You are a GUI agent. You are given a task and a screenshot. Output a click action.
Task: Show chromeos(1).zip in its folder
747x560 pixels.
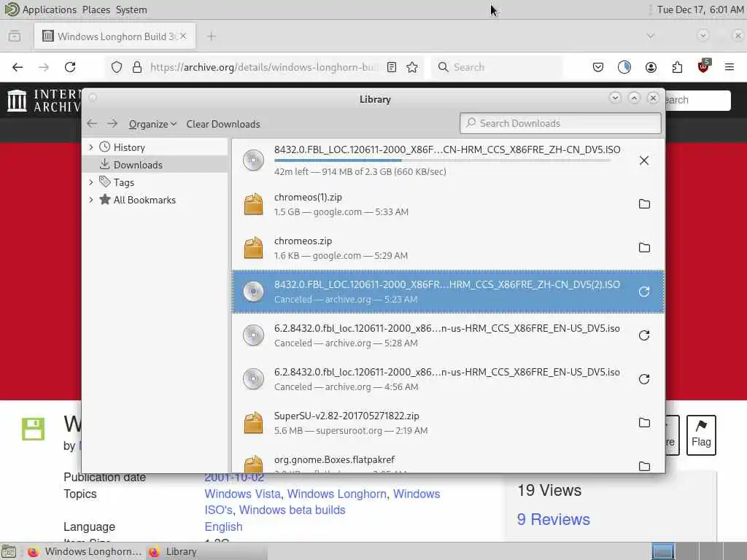[x=644, y=204]
